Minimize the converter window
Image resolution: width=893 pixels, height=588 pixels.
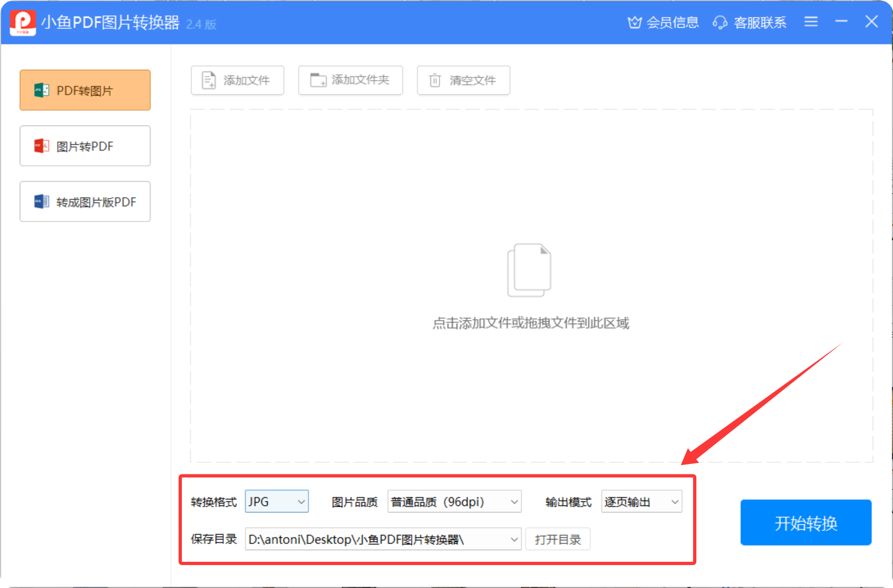click(x=841, y=22)
